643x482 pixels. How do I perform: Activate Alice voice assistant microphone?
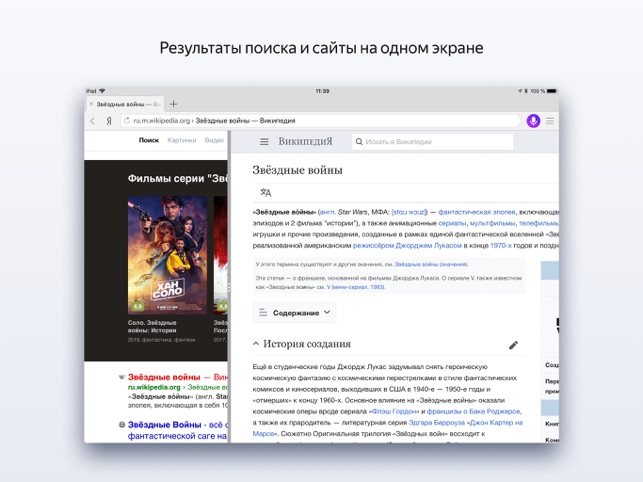point(533,121)
